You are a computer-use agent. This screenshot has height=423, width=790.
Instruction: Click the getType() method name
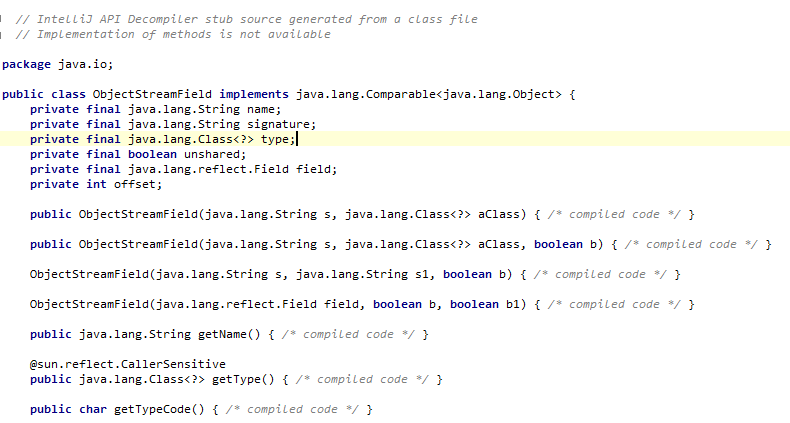(236, 379)
